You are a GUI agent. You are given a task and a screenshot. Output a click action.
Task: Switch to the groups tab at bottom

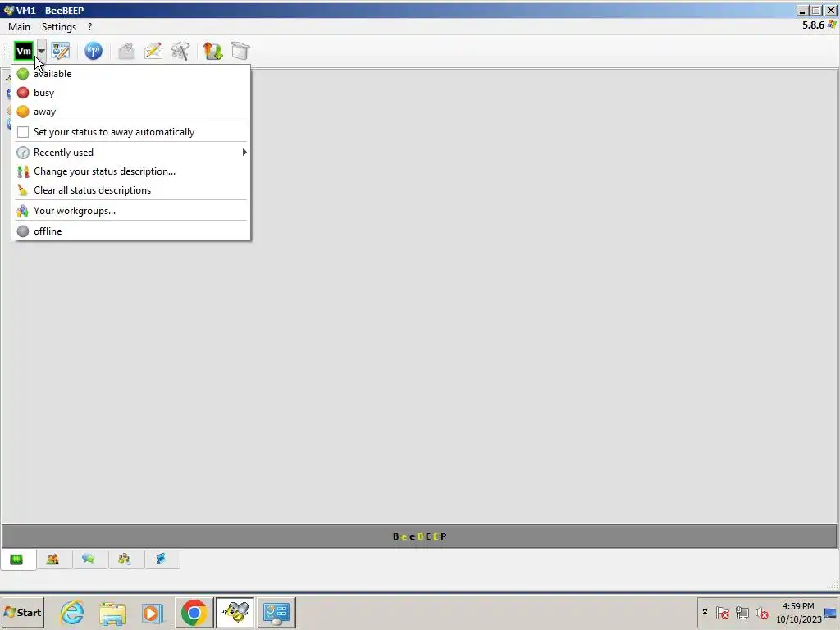(125, 559)
